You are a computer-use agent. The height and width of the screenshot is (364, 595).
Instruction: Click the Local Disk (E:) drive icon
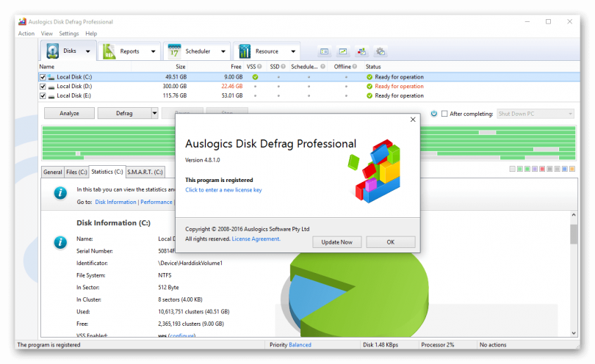(51, 96)
